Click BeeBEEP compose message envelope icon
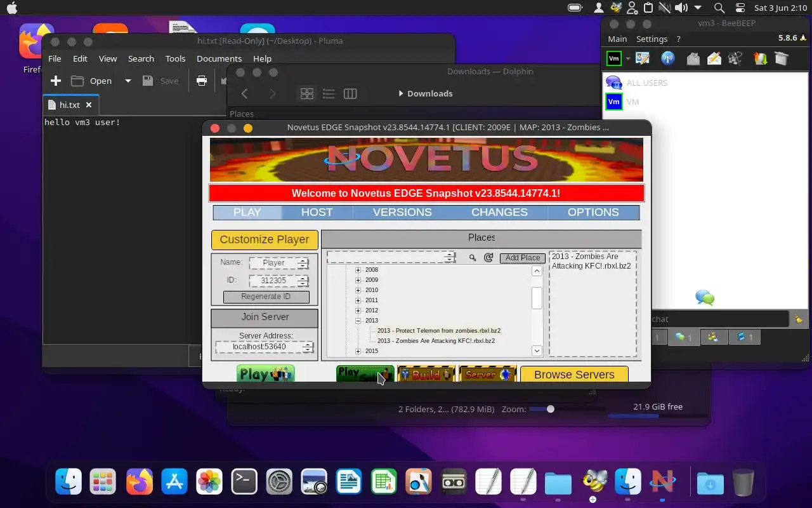Viewport: 812px width, 508px height. (714, 59)
